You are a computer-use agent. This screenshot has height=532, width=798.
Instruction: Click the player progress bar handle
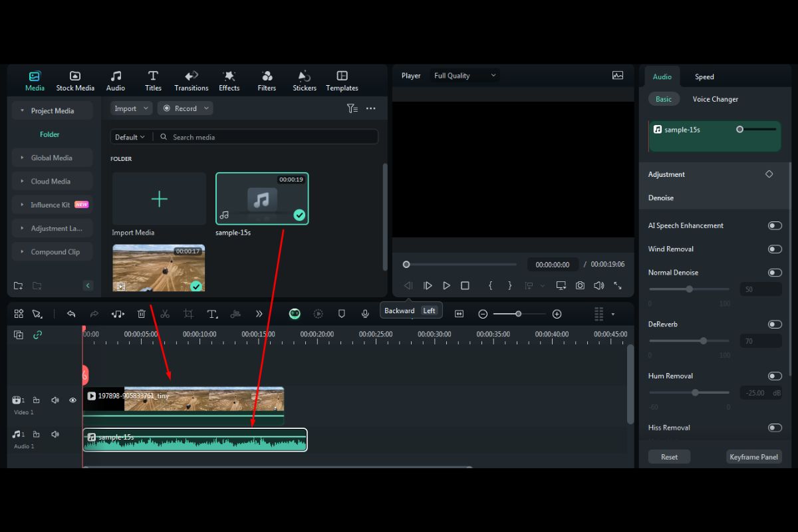tap(406, 265)
